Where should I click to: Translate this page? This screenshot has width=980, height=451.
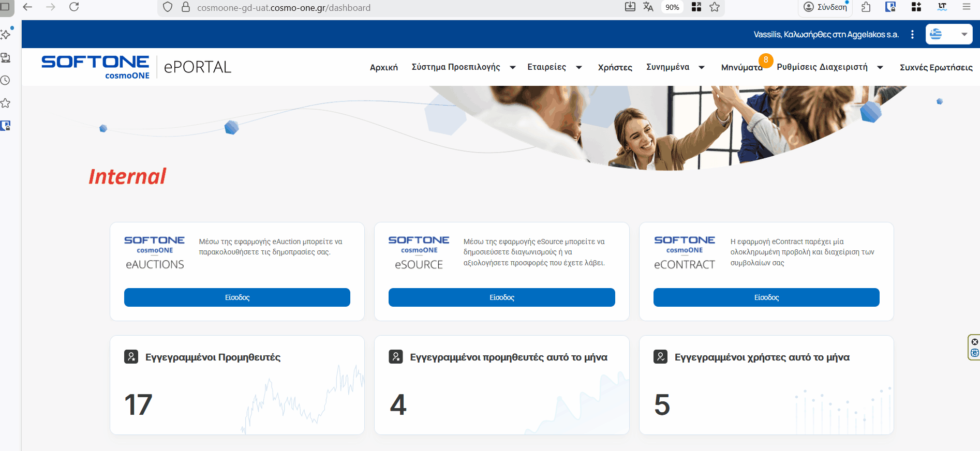coord(648,7)
